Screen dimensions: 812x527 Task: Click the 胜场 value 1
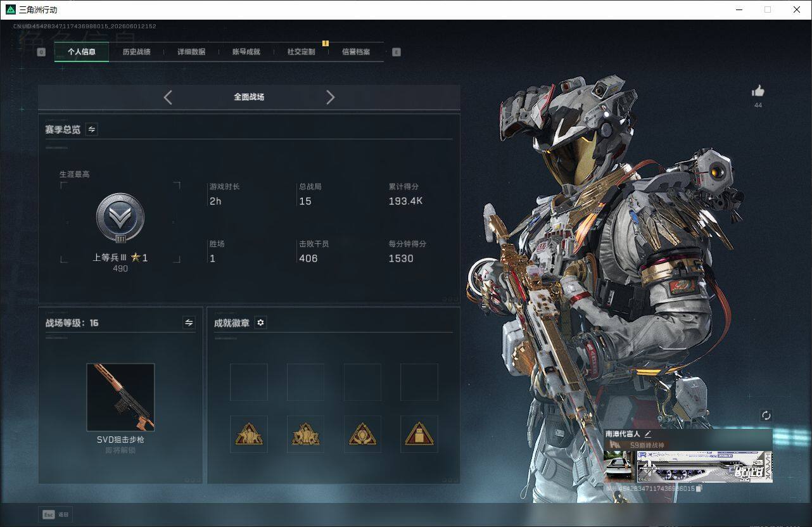(x=212, y=258)
